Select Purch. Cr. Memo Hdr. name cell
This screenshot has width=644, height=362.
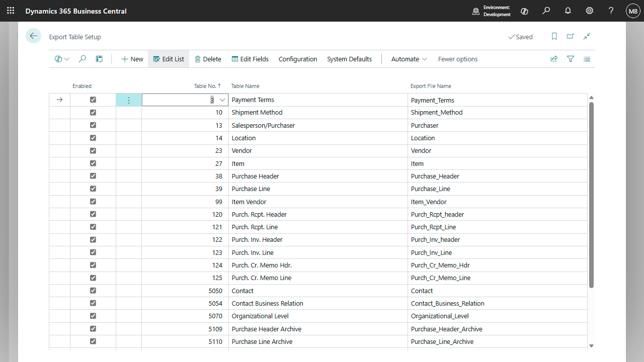tap(318, 265)
